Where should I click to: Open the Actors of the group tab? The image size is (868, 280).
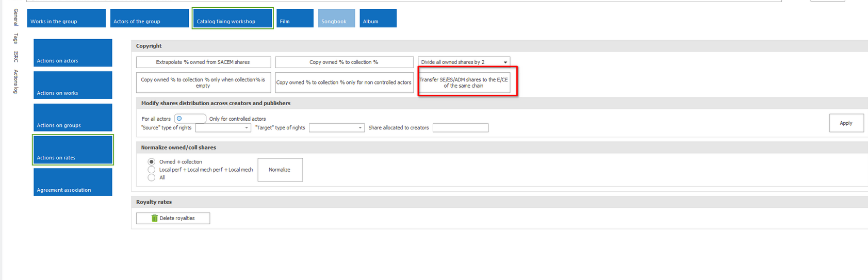click(149, 19)
